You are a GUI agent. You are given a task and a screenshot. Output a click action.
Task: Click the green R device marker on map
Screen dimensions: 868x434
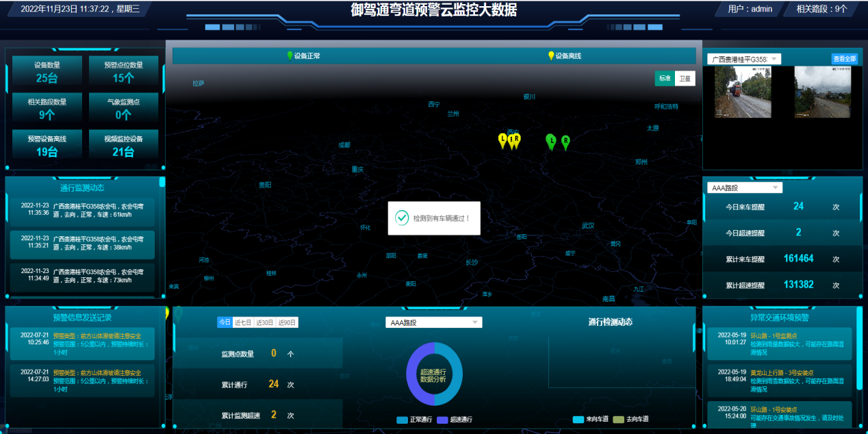click(565, 142)
